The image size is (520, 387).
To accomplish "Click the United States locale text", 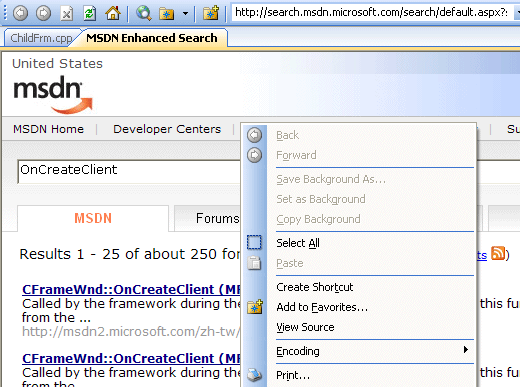I will tap(57, 63).
